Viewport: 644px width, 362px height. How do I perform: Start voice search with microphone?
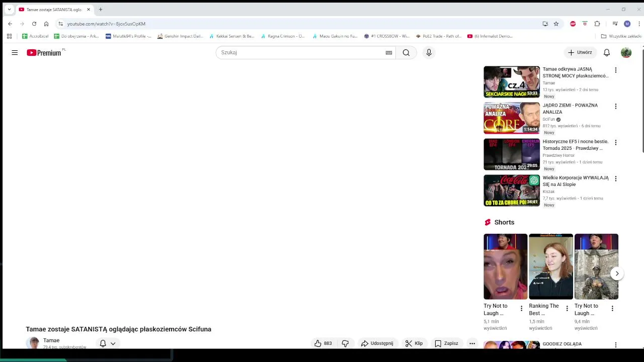tap(429, 52)
